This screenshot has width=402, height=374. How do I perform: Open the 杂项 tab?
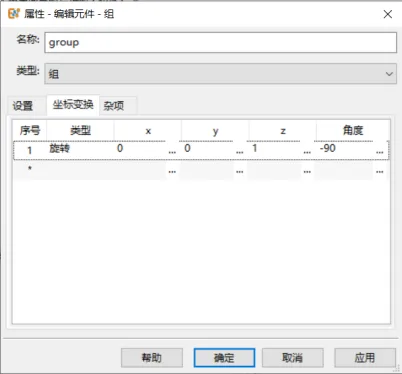[114, 106]
